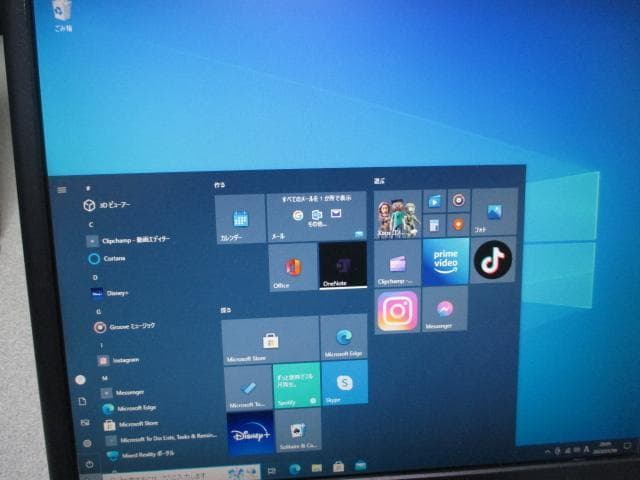Open the Xbox tile with game characters
640x480 pixels.
coord(398,214)
